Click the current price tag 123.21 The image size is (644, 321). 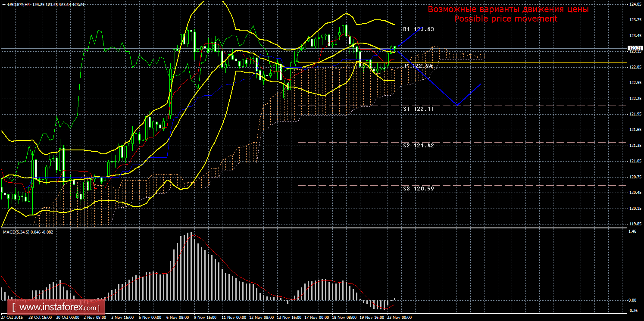click(x=633, y=48)
